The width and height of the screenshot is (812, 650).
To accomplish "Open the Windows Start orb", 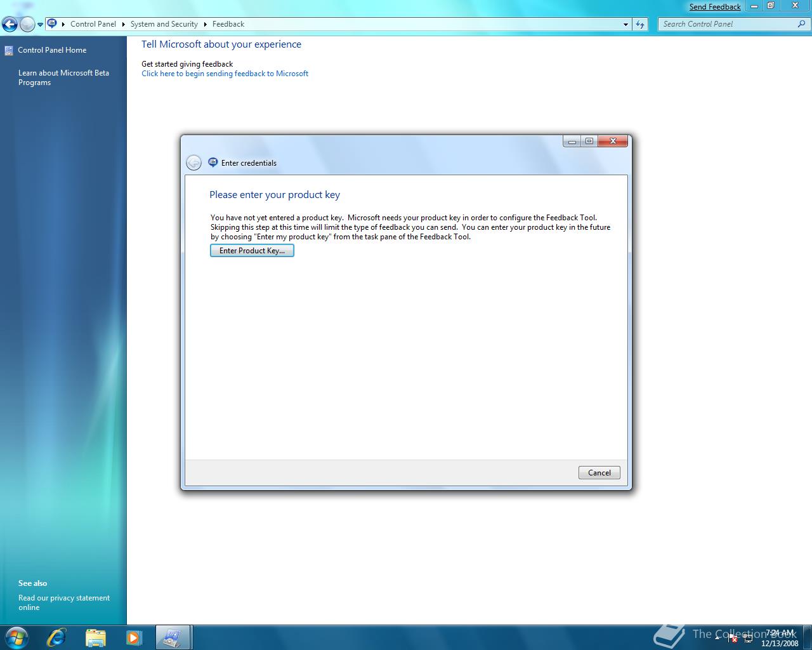I will pyautogui.click(x=16, y=637).
